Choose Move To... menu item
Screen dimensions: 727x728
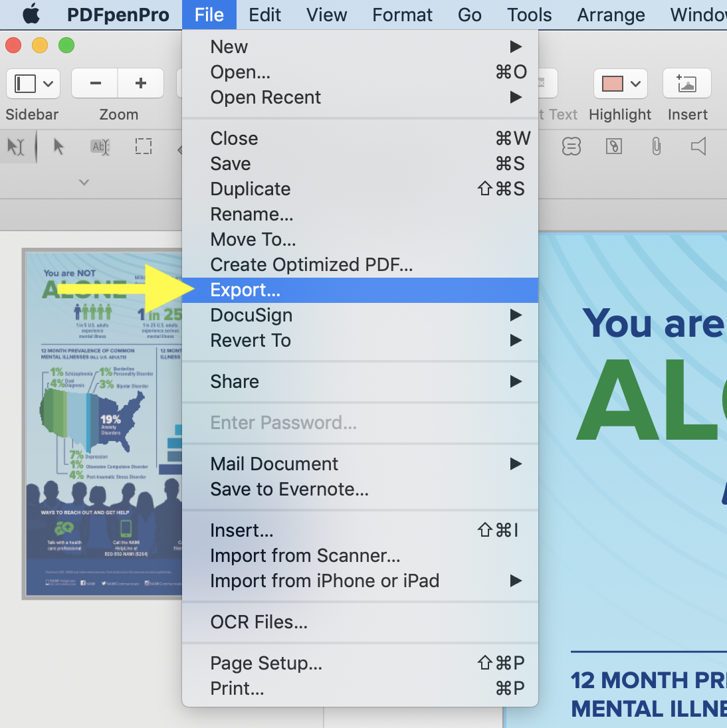[x=360, y=240]
